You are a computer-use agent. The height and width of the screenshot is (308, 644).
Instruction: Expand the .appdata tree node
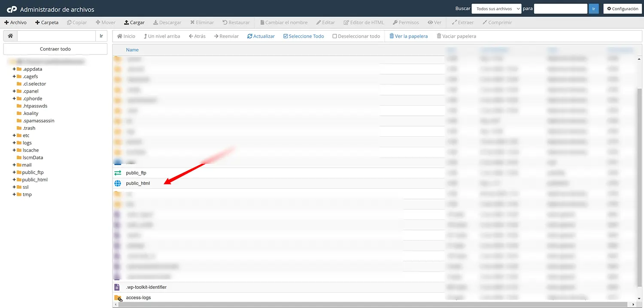point(14,69)
